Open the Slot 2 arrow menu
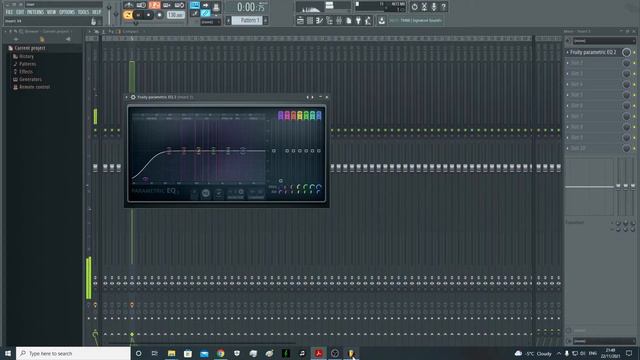 tap(567, 63)
